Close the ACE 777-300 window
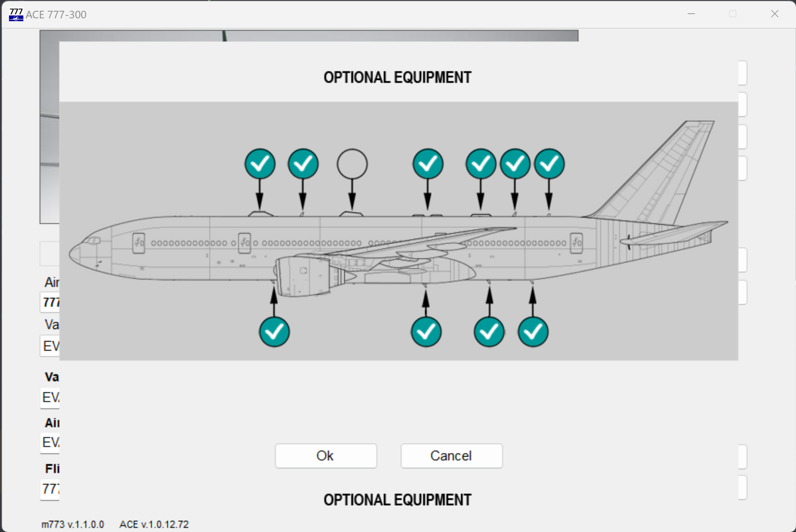 coord(774,14)
